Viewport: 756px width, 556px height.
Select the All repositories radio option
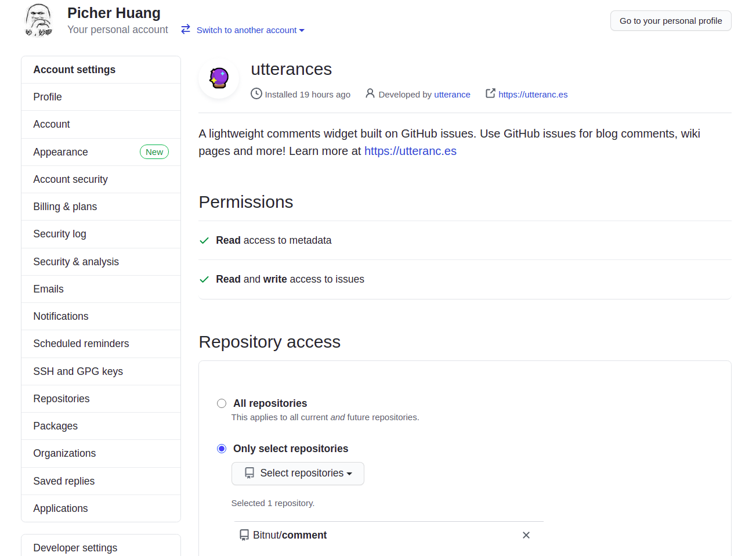click(x=222, y=403)
